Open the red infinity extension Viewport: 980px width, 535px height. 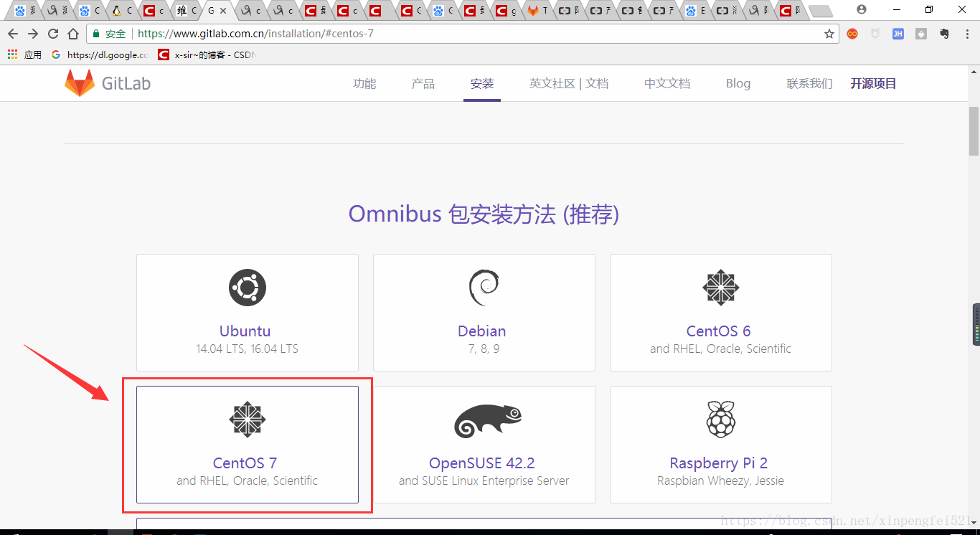(x=852, y=34)
